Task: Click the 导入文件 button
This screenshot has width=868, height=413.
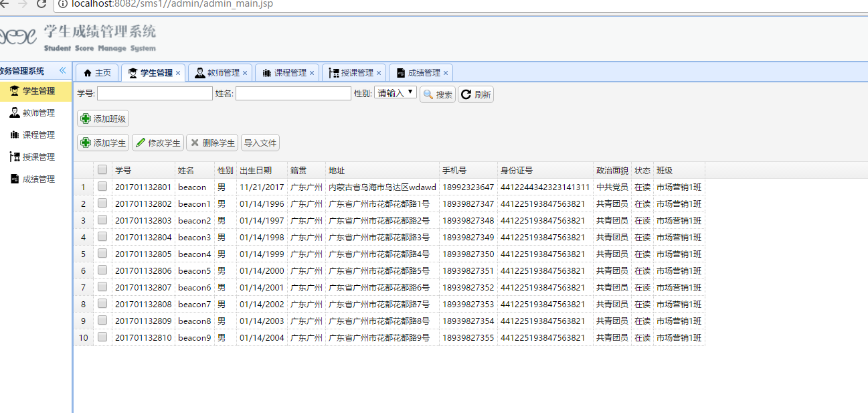Action: 260,143
